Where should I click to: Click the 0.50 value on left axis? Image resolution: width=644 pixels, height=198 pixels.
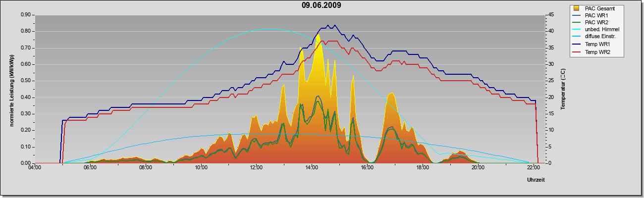(x=25, y=81)
